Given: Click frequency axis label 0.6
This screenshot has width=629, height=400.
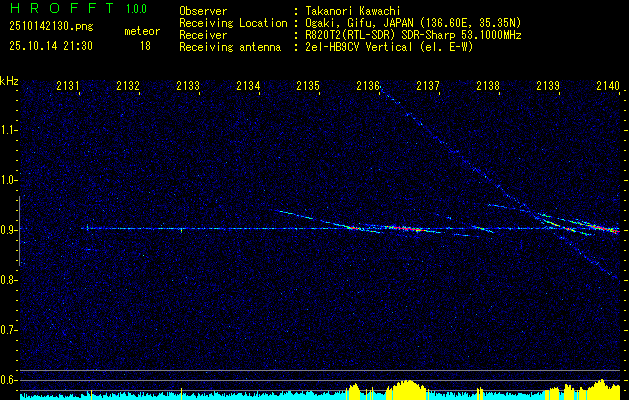Looking at the screenshot, I should pyautogui.click(x=8, y=380).
